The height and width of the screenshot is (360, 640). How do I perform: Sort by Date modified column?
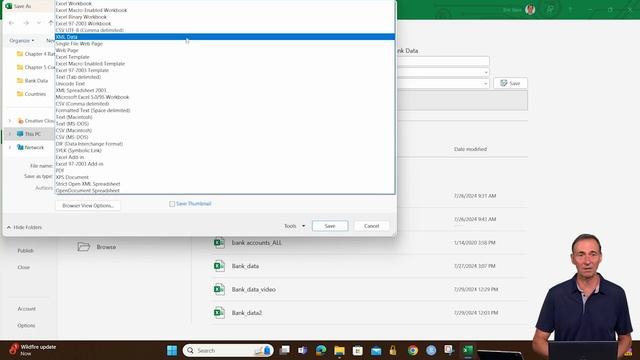pos(470,149)
